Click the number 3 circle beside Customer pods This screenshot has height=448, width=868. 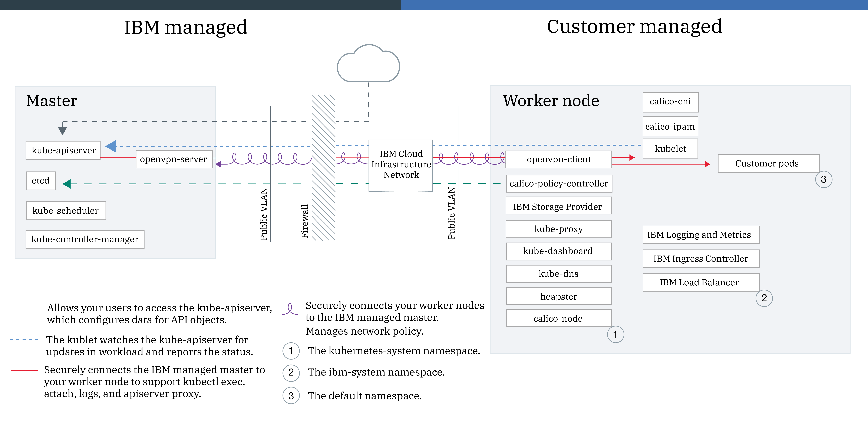824,179
